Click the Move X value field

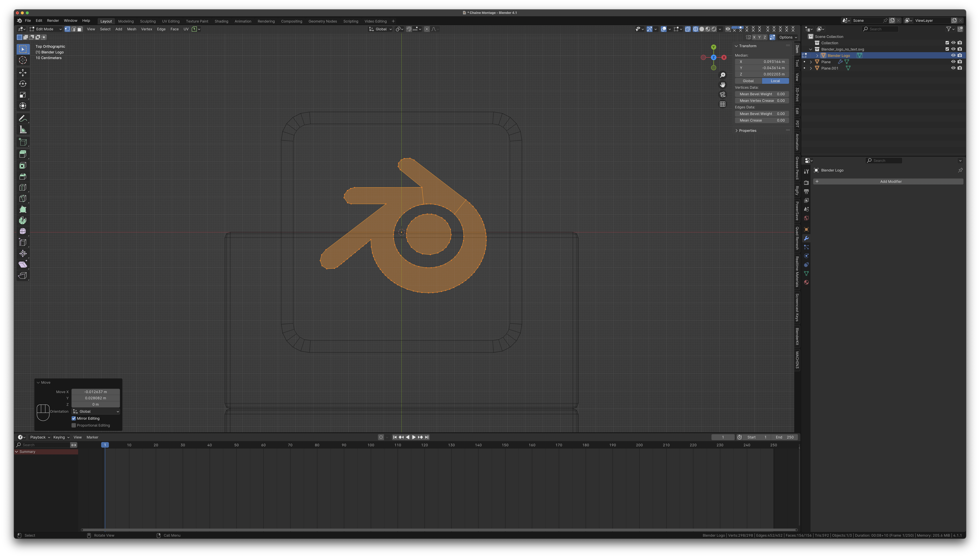[x=96, y=392]
